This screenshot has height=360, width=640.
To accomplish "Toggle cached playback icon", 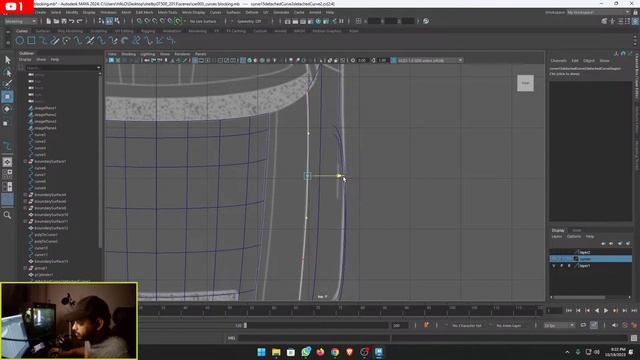I will pos(594,325).
